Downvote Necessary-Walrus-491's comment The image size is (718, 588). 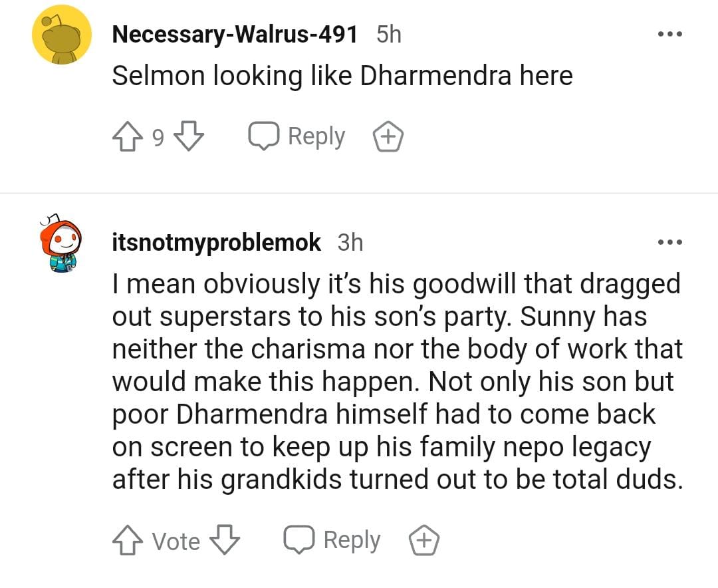click(188, 137)
